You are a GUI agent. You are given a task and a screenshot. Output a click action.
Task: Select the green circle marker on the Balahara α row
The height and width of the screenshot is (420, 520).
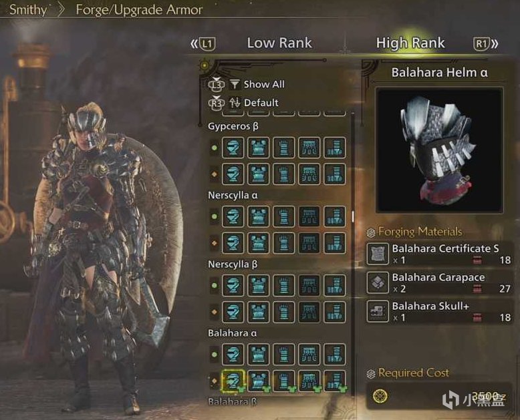[x=215, y=355]
